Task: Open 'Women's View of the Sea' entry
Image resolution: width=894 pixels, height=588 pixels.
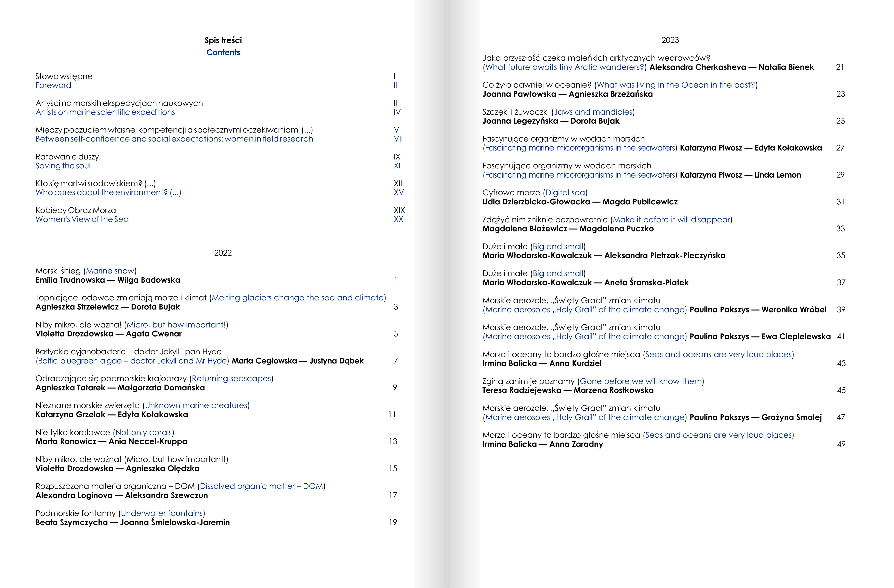Action: point(82,219)
